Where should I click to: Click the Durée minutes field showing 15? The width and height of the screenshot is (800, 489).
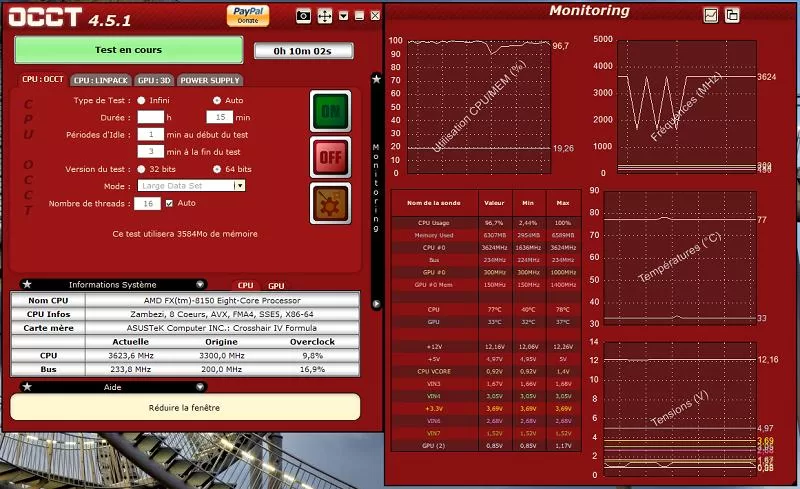coord(220,117)
